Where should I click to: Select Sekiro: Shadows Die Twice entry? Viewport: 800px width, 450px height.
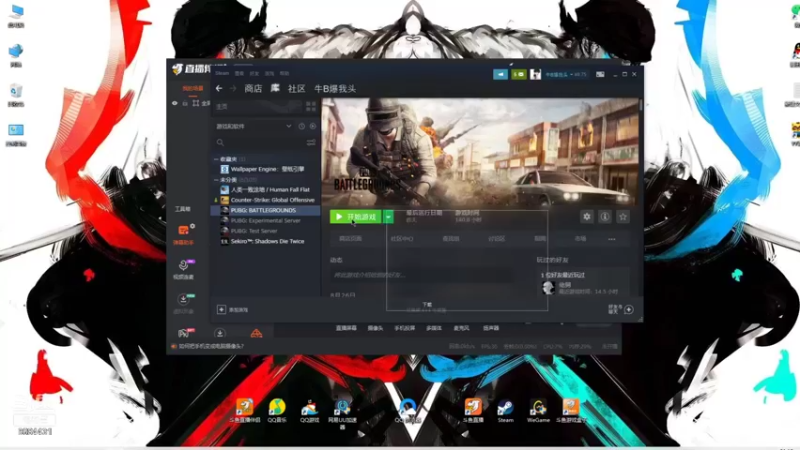(265, 241)
